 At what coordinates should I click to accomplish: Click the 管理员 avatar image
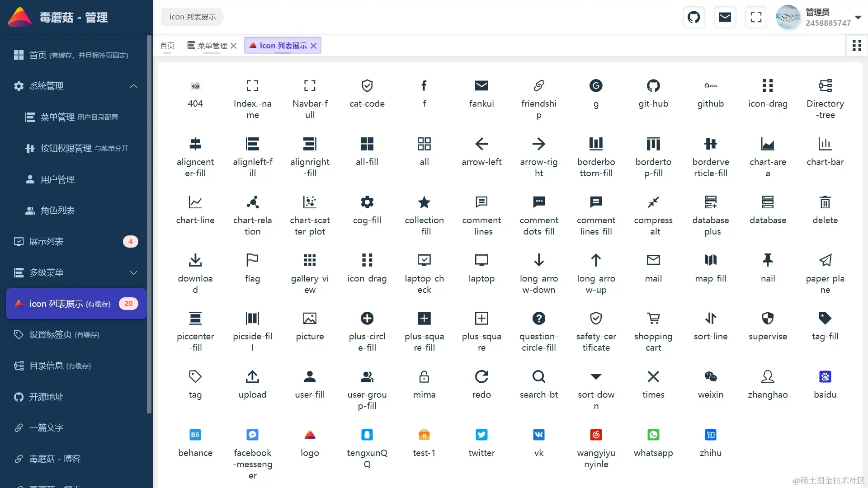[x=788, y=17]
